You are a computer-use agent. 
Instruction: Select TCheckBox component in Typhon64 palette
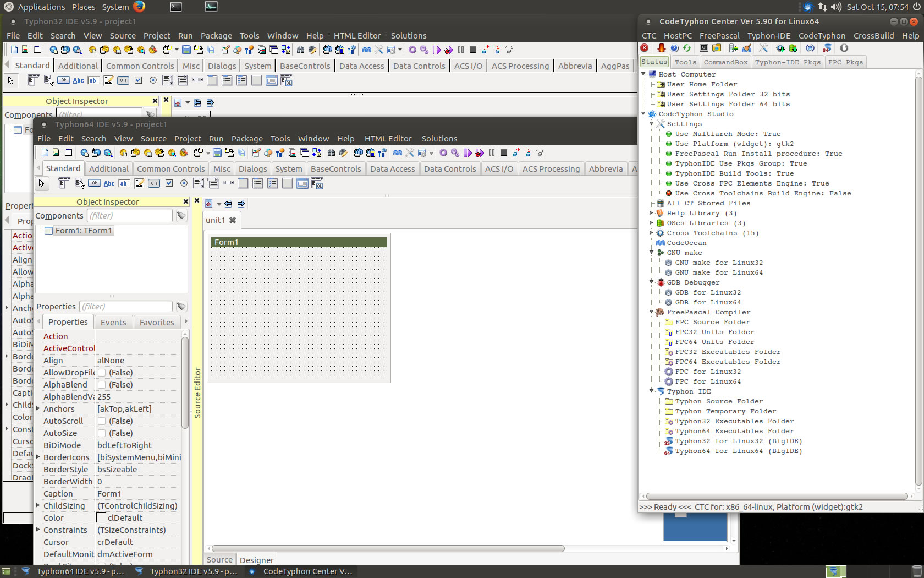coord(169,183)
